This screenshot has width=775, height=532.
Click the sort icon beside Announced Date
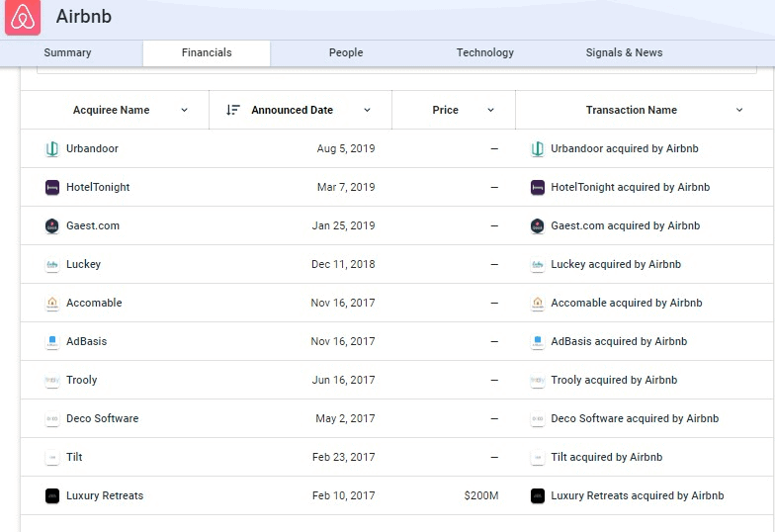[x=233, y=110]
